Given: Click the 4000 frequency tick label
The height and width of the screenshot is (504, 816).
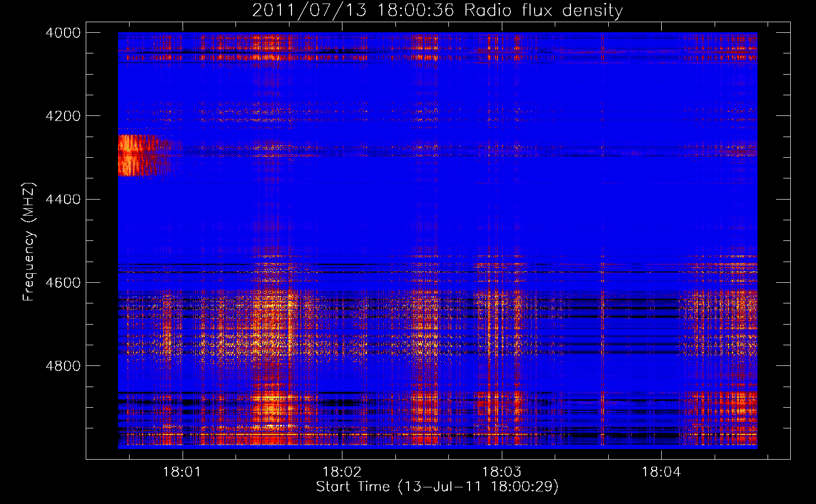Looking at the screenshot, I should [x=63, y=33].
